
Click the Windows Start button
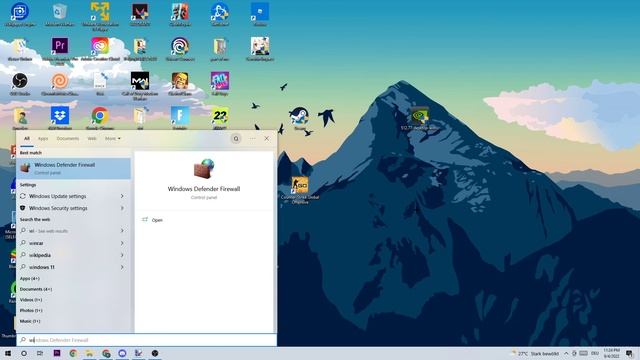(8, 353)
